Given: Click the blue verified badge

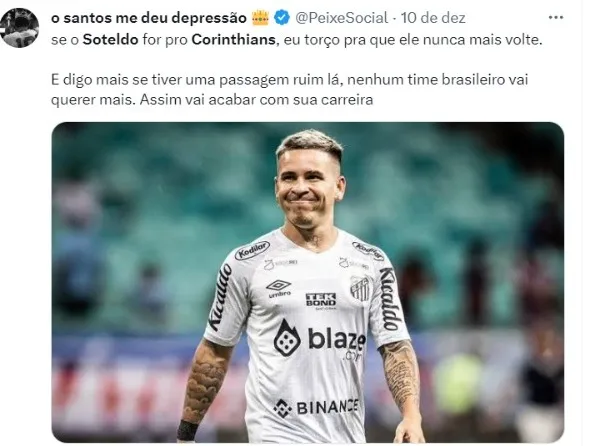Looking at the screenshot, I should 282,18.
